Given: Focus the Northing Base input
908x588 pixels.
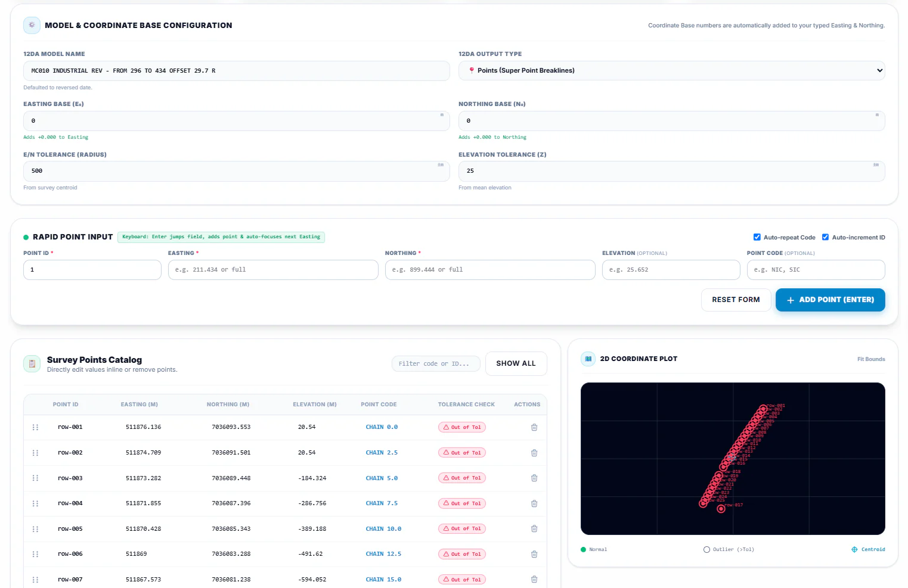Looking at the screenshot, I should (x=671, y=121).
